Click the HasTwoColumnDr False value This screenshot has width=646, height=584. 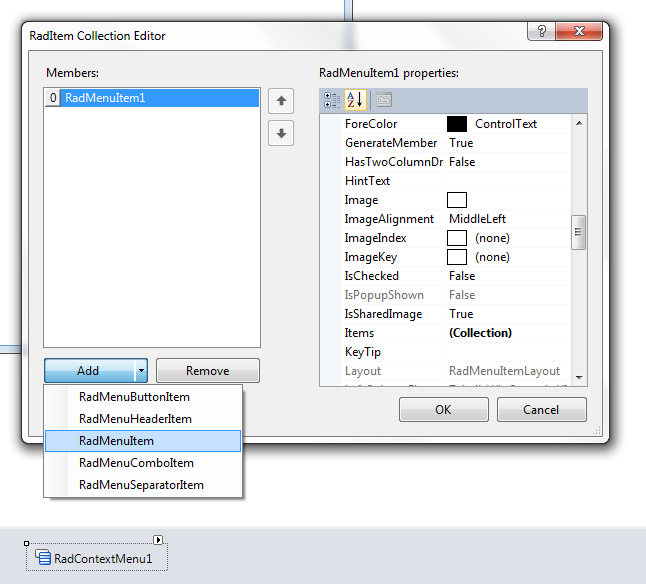click(462, 162)
